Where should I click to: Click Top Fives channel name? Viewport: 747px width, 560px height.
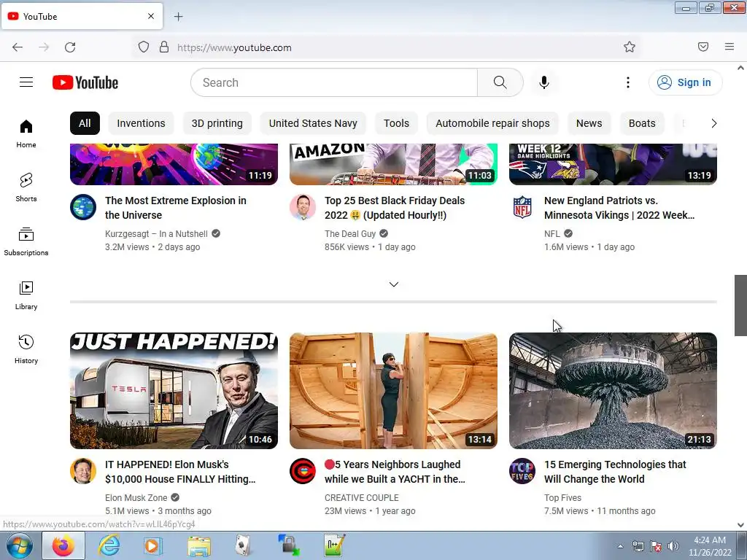[x=562, y=497]
